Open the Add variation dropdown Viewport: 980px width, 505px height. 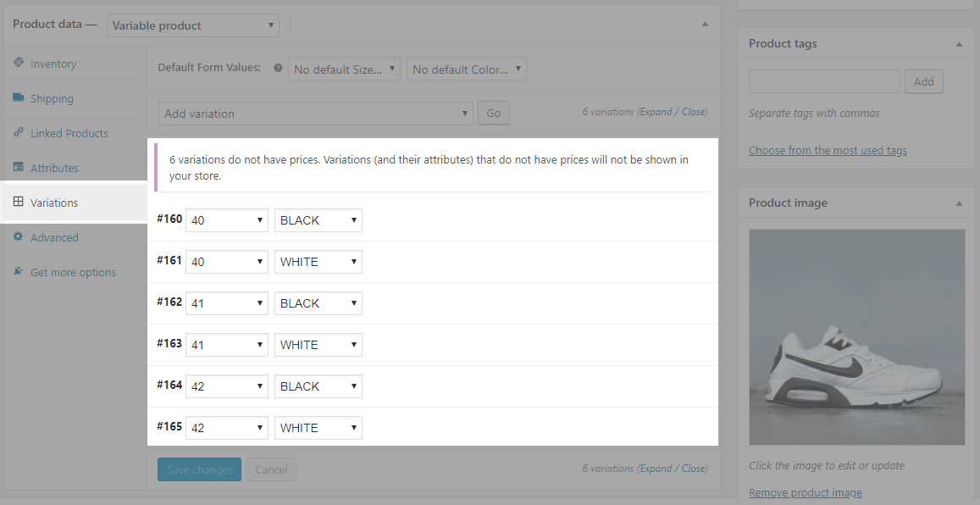tap(316, 114)
